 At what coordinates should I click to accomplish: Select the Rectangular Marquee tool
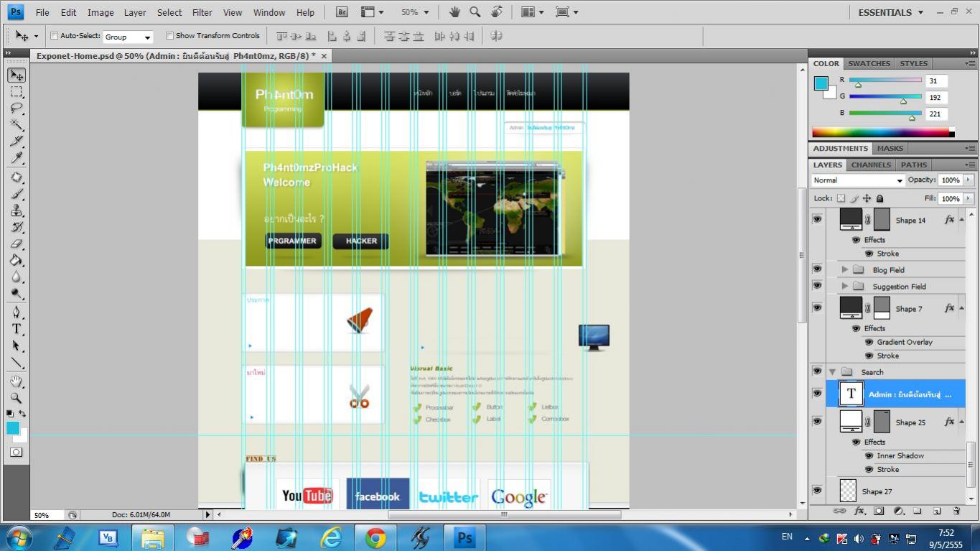click(x=16, y=92)
